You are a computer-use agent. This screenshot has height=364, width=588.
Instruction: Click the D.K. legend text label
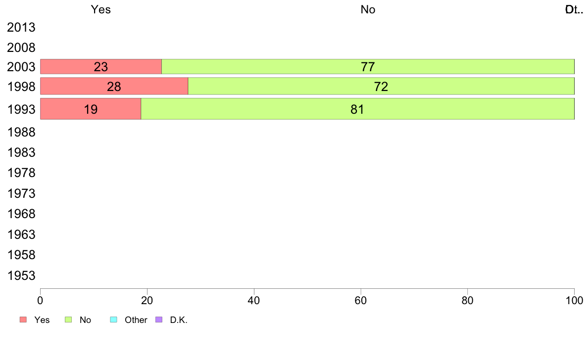tap(179, 320)
